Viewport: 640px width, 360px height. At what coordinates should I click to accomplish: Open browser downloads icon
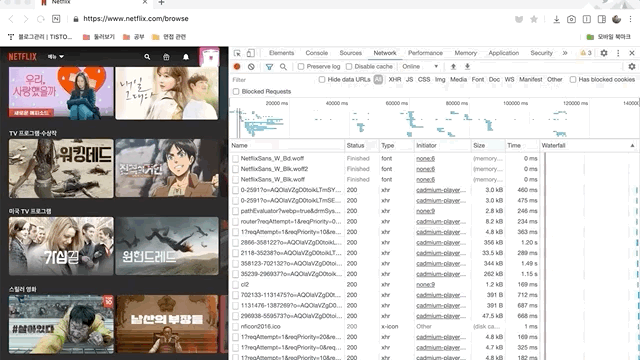556,19
